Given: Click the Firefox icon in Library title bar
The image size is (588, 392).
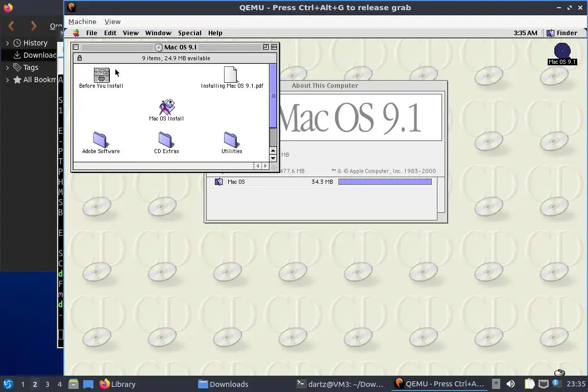Looking at the screenshot, I should 8,8.
